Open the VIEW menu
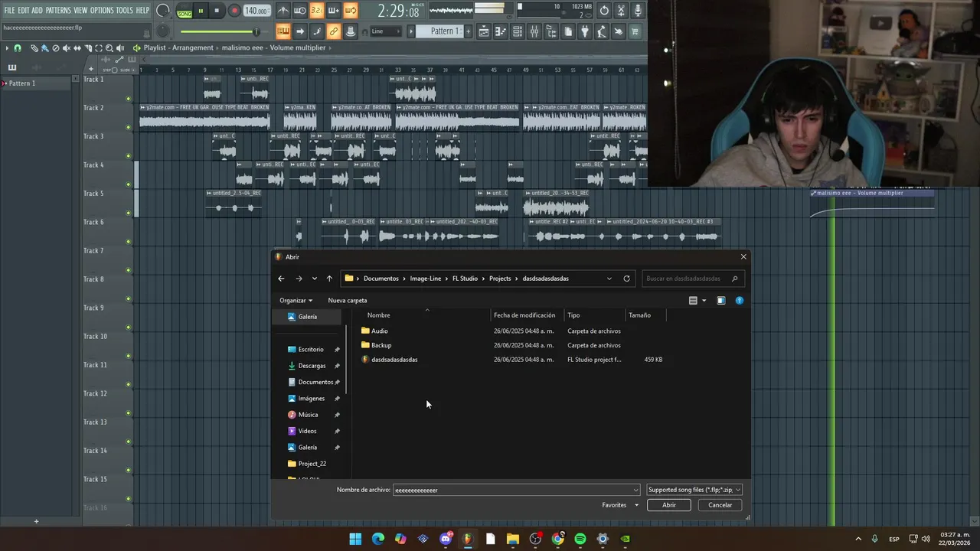Screen dimensions: 980x551 pyautogui.click(x=80, y=11)
